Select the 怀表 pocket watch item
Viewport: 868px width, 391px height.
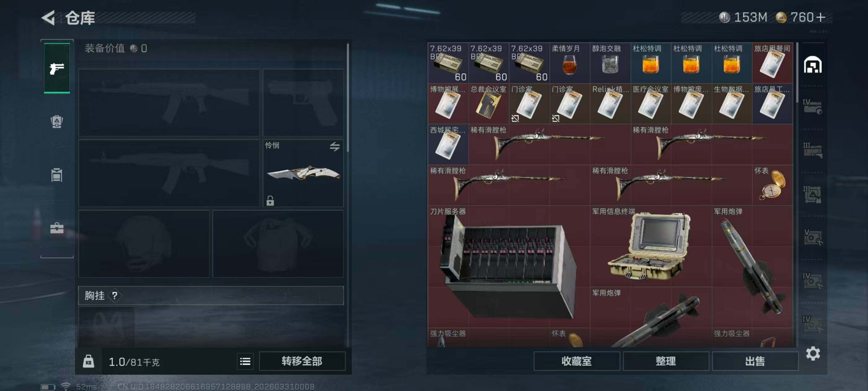772,185
